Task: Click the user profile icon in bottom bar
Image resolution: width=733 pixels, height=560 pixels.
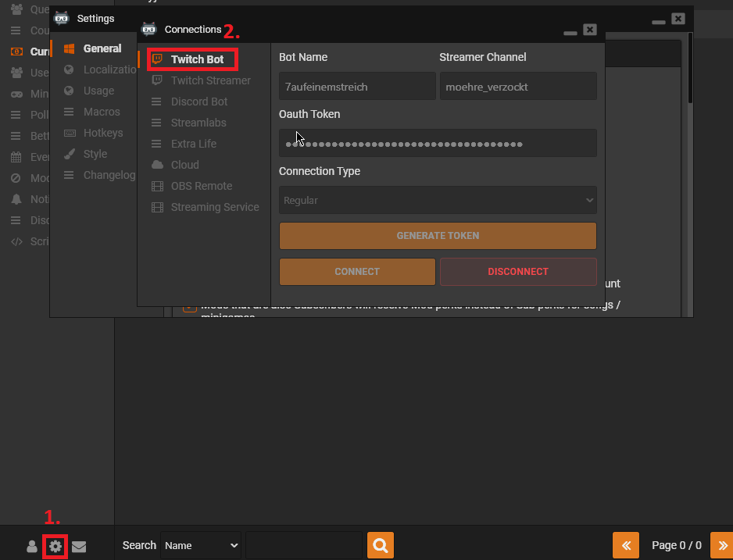Action: pyautogui.click(x=32, y=547)
